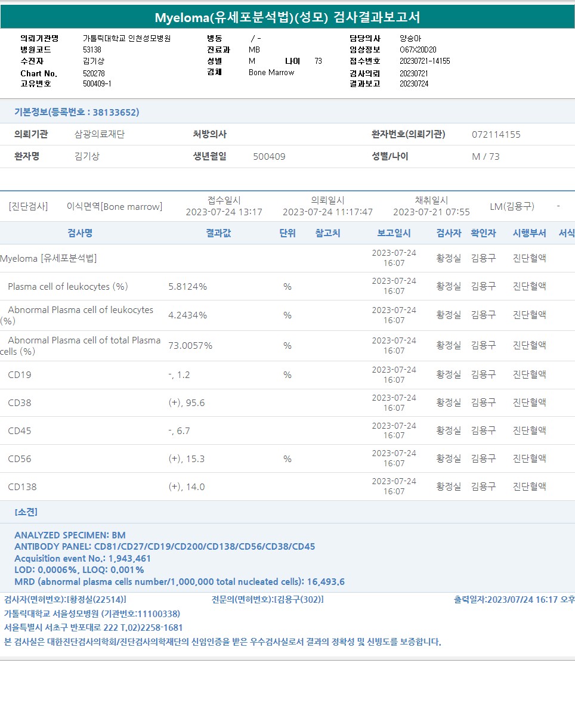Select the Chart No. value 520278
Image resolution: width=575 pixels, height=728 pixels.
[x=94, y=73]
